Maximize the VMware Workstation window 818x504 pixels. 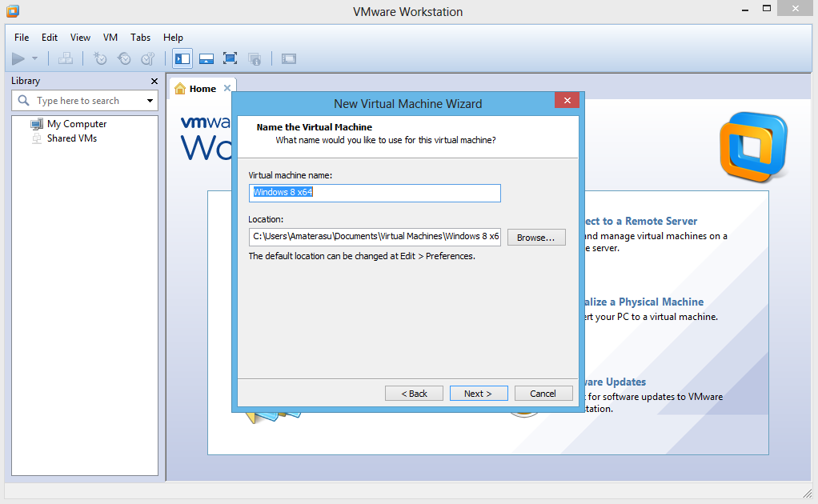coord(767,9)
